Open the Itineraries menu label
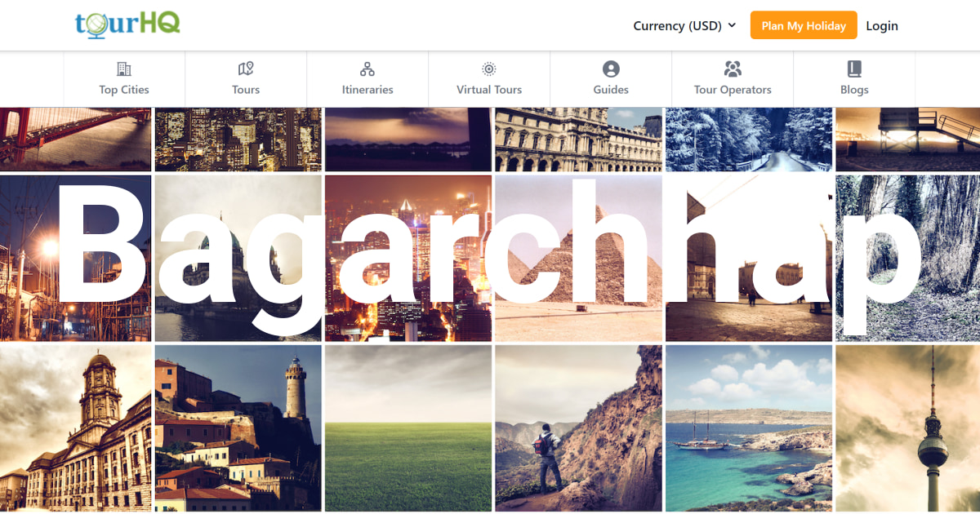This screenshot has height=514, width=980. (367, 90)
